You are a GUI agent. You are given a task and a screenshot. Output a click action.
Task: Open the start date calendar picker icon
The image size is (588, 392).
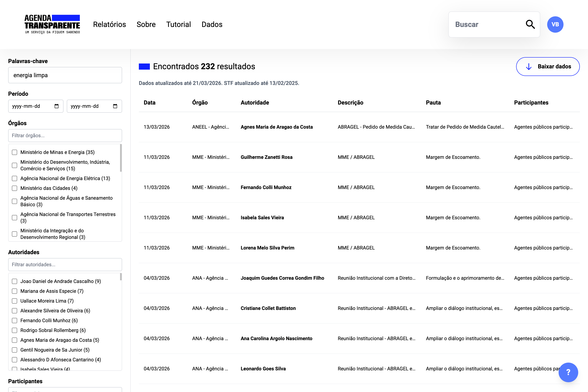pos(57,106)
